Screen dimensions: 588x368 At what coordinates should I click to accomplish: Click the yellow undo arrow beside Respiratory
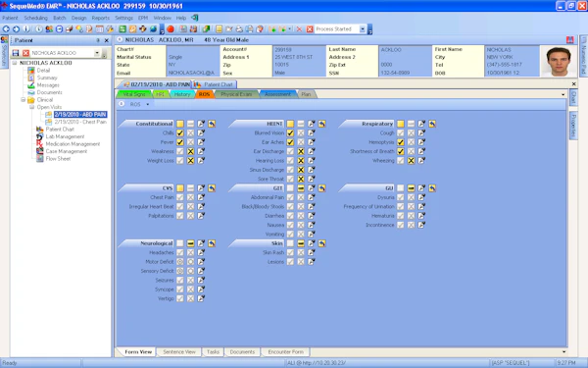432,124
